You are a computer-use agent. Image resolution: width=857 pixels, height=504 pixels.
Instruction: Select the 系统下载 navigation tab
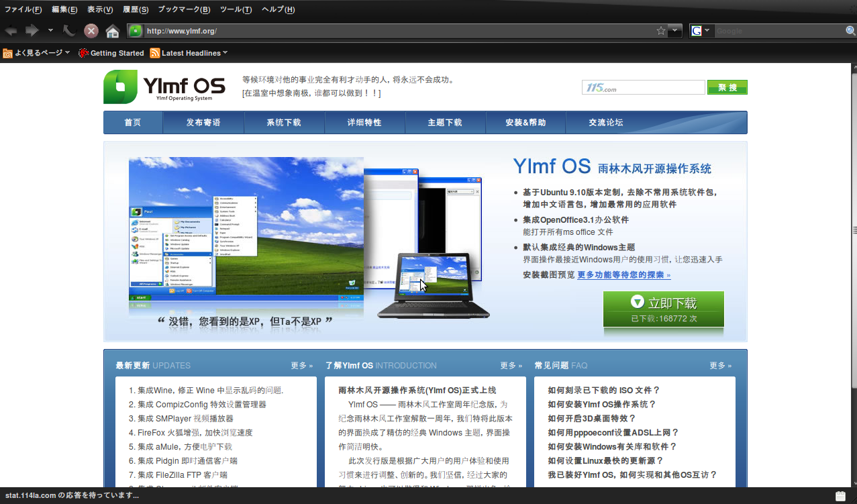click(284, 122)
